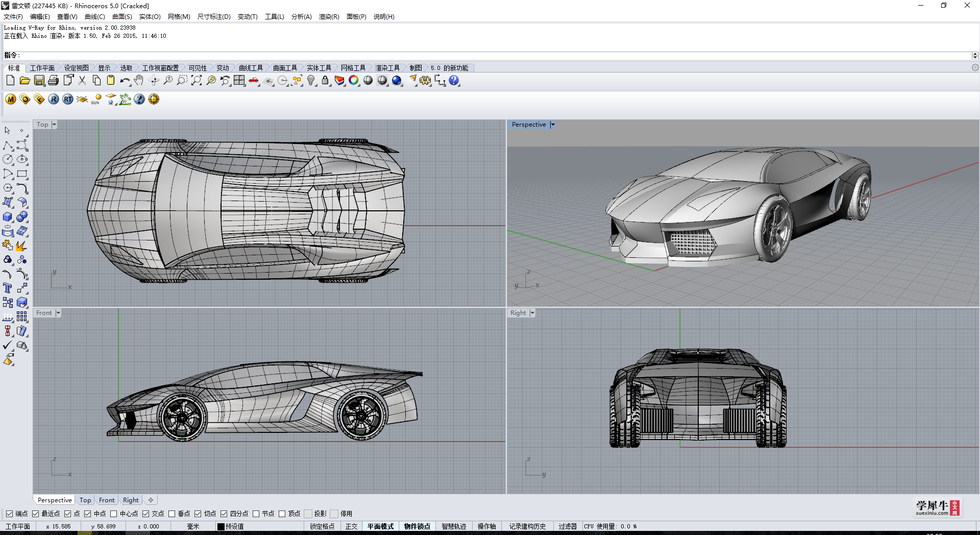980x535 pixels.
Task: Open the V-Ray material editor M icon
Action: pyautogui.click(x=11, y=99)
